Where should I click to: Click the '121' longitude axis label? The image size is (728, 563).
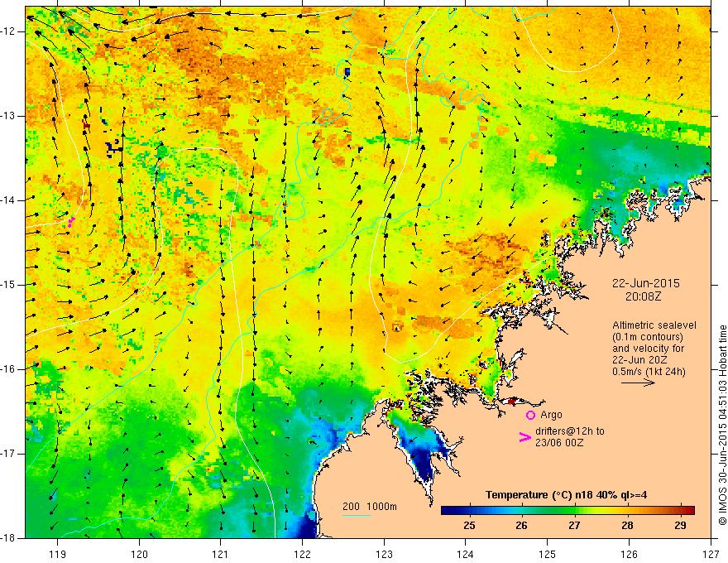click(x=221, y=554)
